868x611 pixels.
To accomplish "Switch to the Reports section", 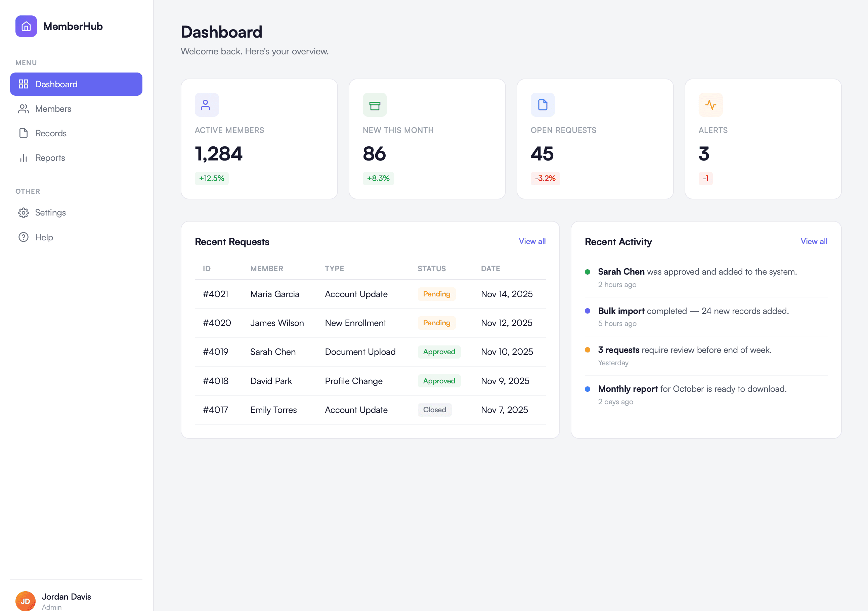I will pyautogui.click(x=50, y=157).
